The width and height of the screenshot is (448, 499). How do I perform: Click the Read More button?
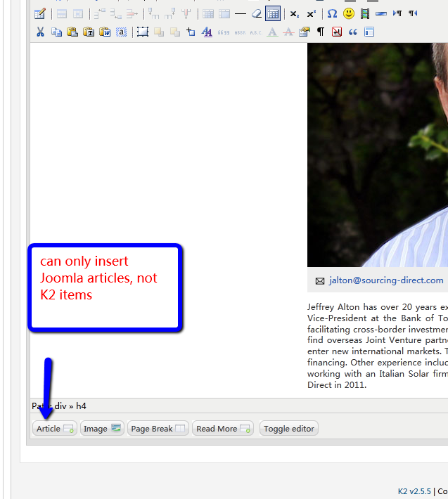(x=223, y=428)
